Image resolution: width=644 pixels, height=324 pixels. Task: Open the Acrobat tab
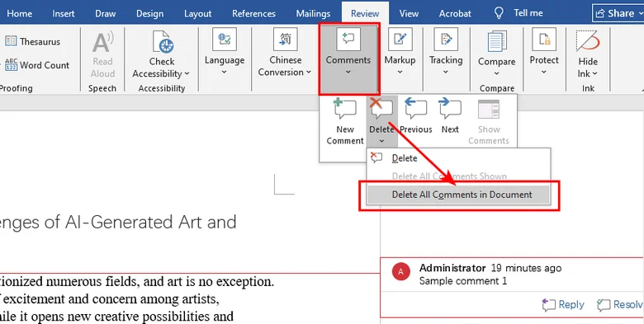pyautogui.click(x=455, y=13)
